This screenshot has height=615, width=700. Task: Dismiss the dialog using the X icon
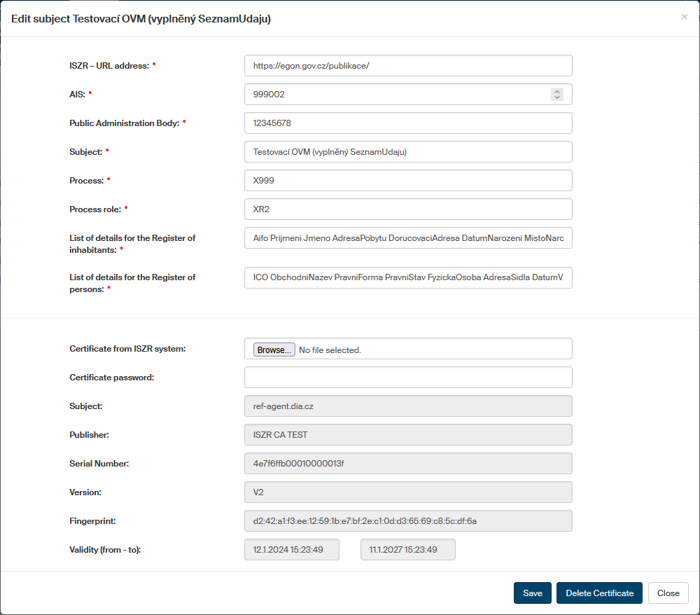[684, 17]
